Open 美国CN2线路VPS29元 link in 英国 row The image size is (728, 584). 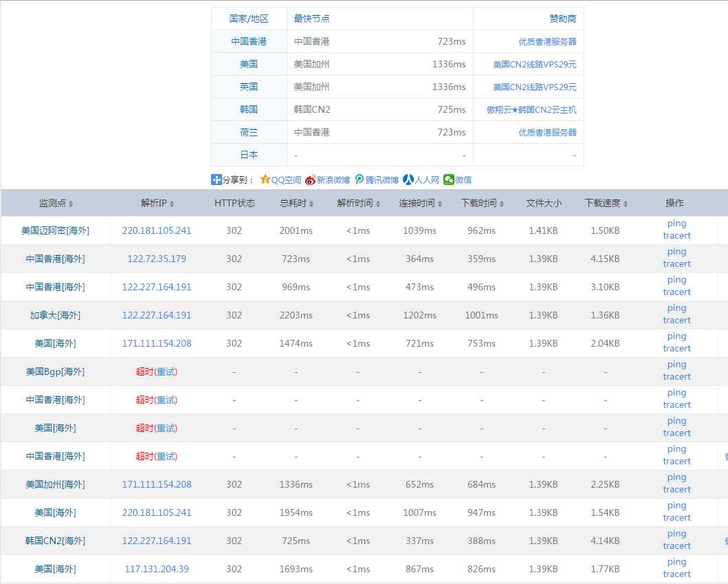pos(534,87)
